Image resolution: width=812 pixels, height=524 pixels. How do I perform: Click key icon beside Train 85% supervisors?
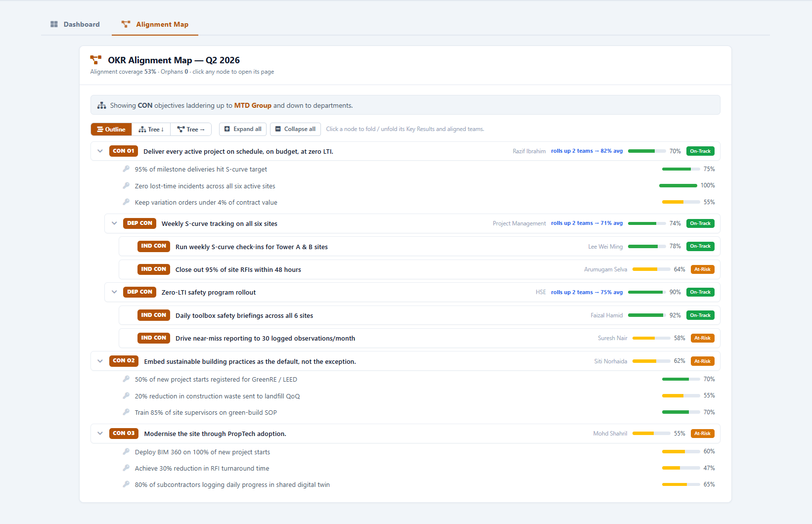click(126, 412)
